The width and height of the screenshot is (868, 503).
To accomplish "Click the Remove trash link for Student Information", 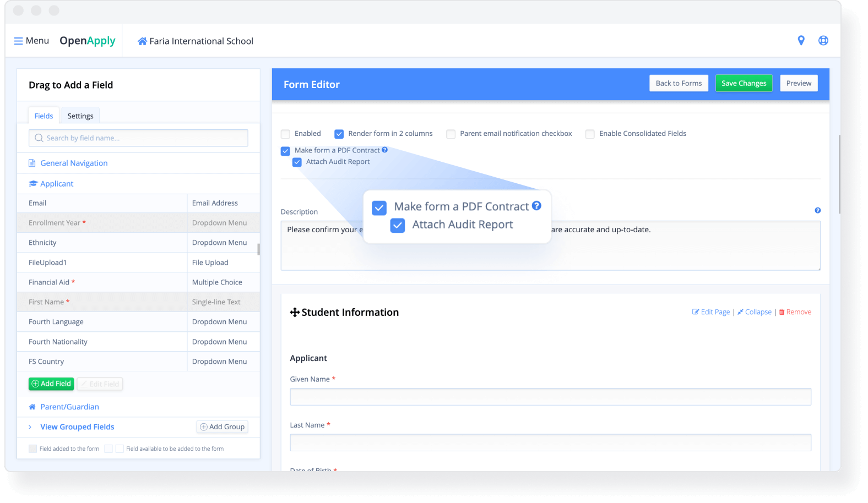I will pos(795,312).
